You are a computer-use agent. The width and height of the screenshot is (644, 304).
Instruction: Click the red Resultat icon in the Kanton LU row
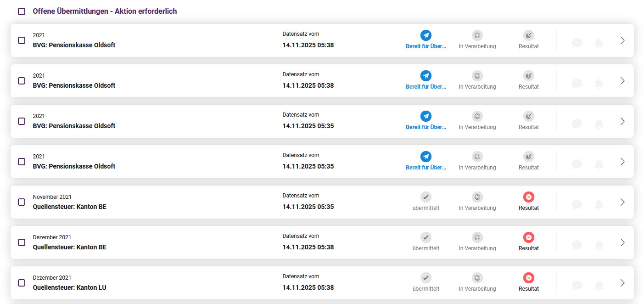pyautogui.click(x=529, y=278)
